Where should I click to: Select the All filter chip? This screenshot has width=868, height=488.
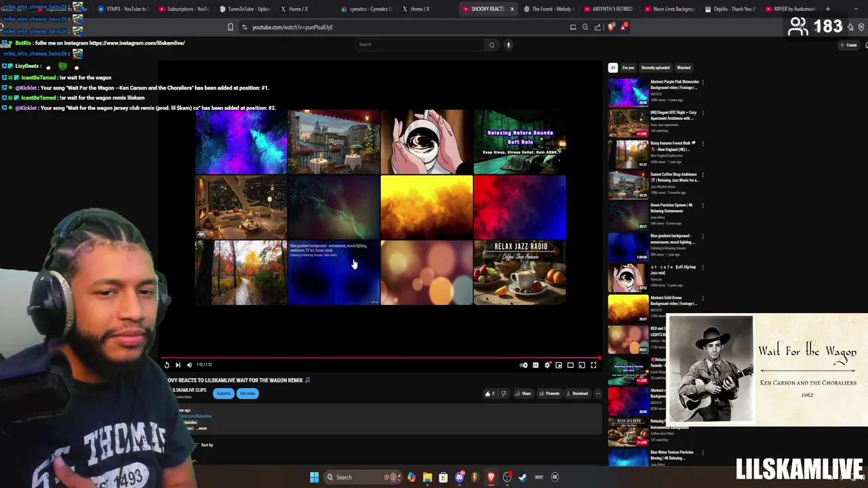[x=613, y=68]
